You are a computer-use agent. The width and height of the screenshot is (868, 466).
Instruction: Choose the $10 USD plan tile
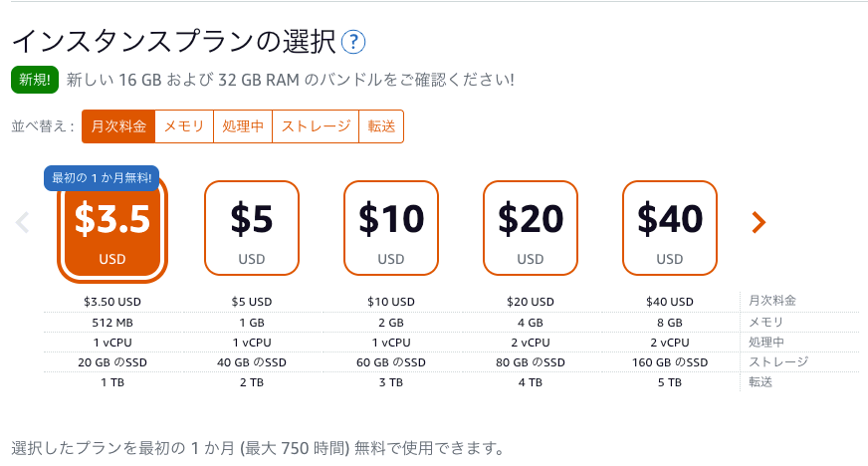click(x=391, y=228)
